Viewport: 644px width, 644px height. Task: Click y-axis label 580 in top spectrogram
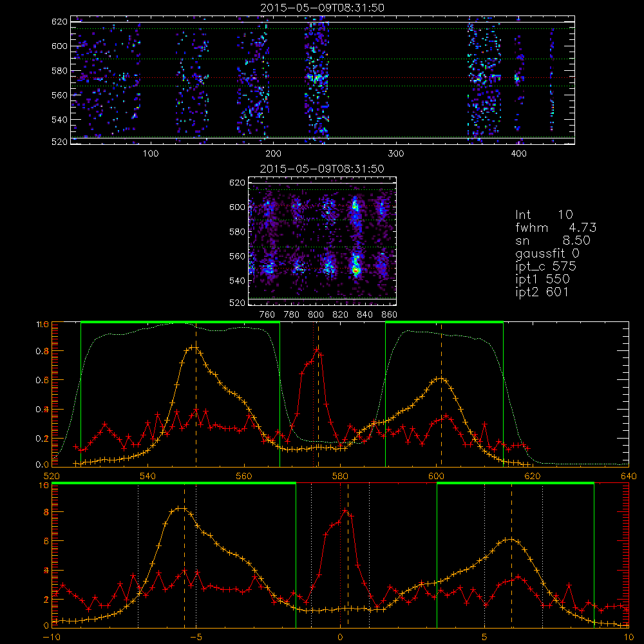coord(59,71)
